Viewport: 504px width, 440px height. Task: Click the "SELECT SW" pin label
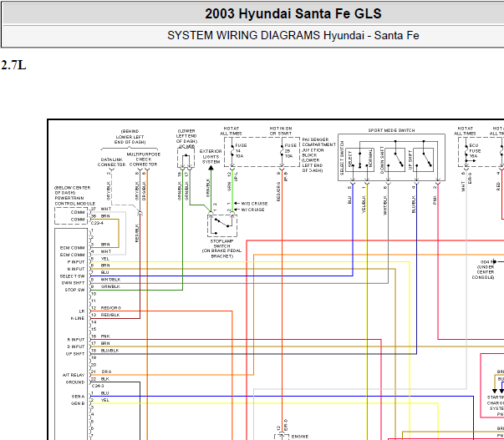pos(73,276)
